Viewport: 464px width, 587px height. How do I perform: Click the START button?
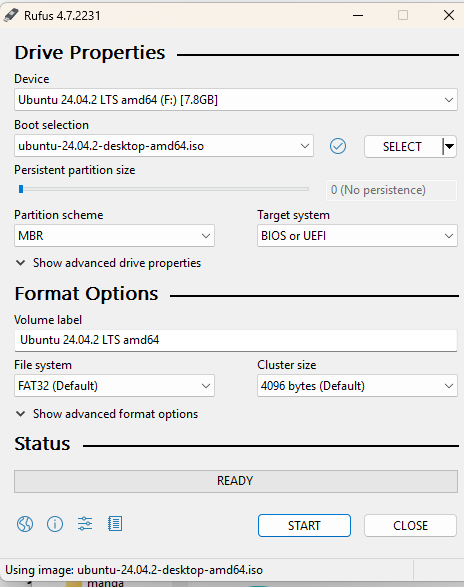[304, 526]
